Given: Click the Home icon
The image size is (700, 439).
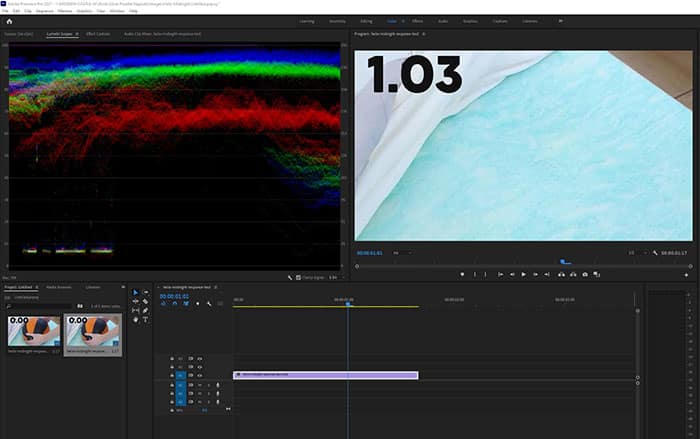Looking at the screenshot, I should [x=9, y=20].
